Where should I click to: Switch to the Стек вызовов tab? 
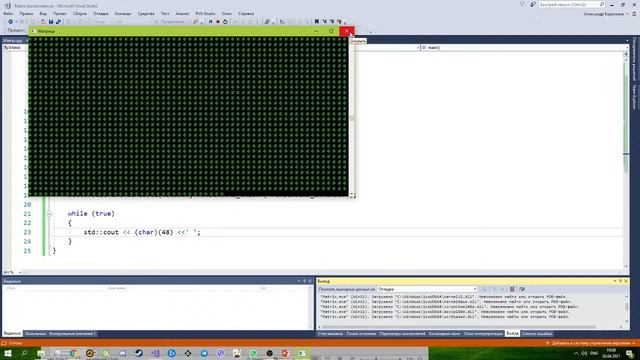[330, 334]
